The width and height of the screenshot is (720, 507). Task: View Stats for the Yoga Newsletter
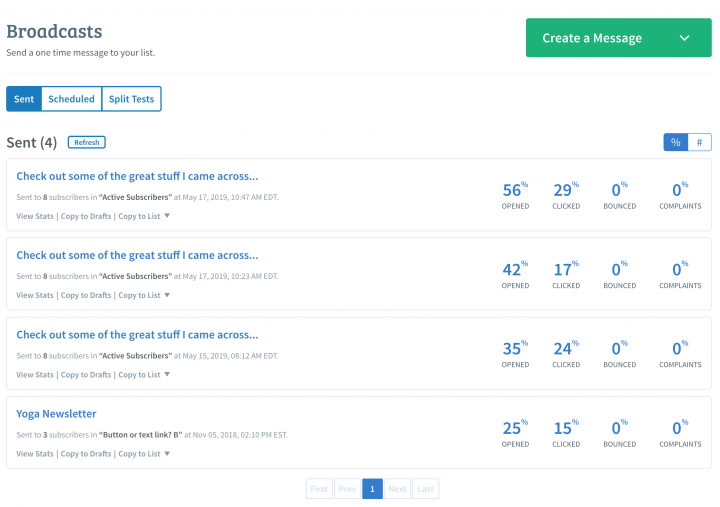35,454
